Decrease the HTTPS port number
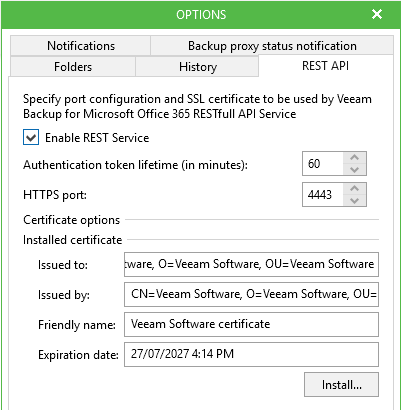401x410 pixels. click(355, 200)
